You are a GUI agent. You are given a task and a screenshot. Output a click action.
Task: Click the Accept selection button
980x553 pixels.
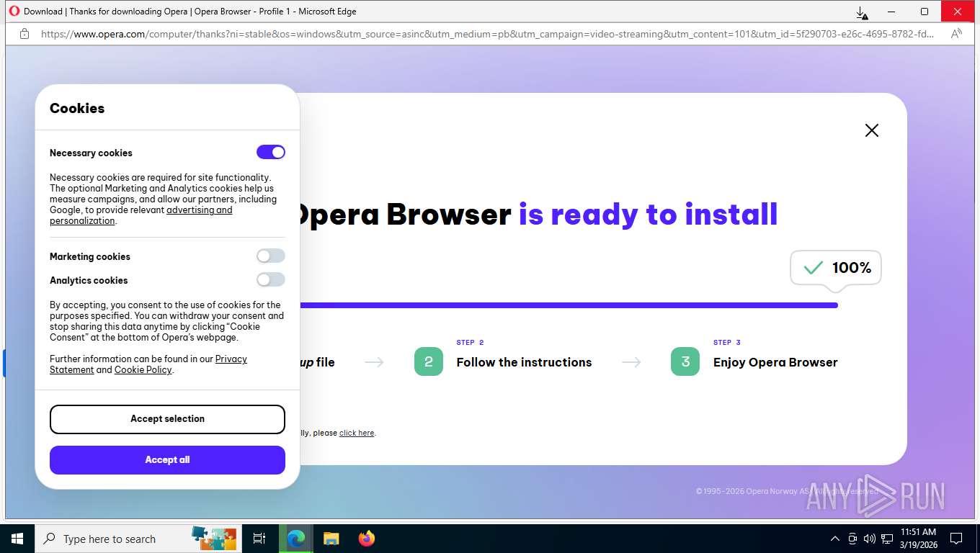click(167, 419)
